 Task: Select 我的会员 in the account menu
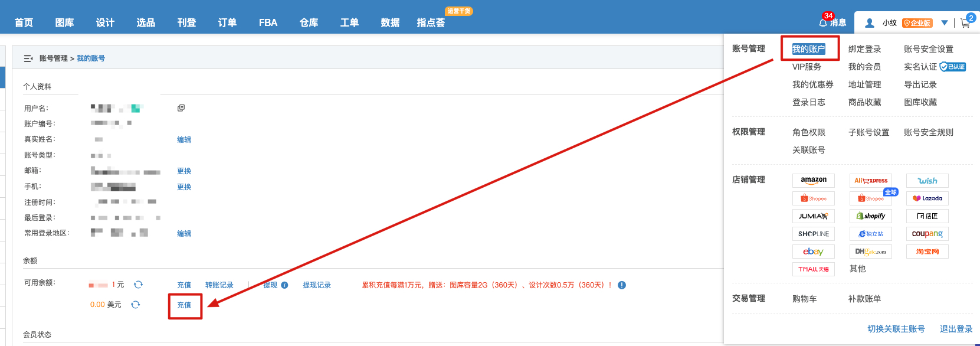pyautogui.click(x=864, y=67)
